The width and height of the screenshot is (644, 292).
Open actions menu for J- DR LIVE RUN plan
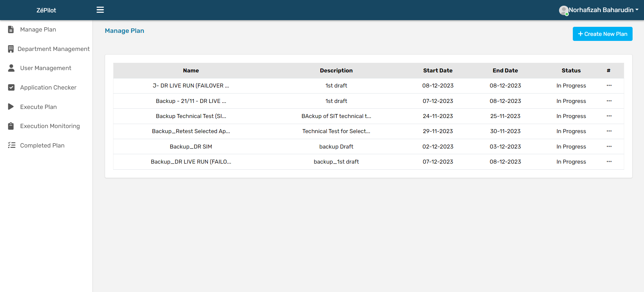[x=609, y=85]
